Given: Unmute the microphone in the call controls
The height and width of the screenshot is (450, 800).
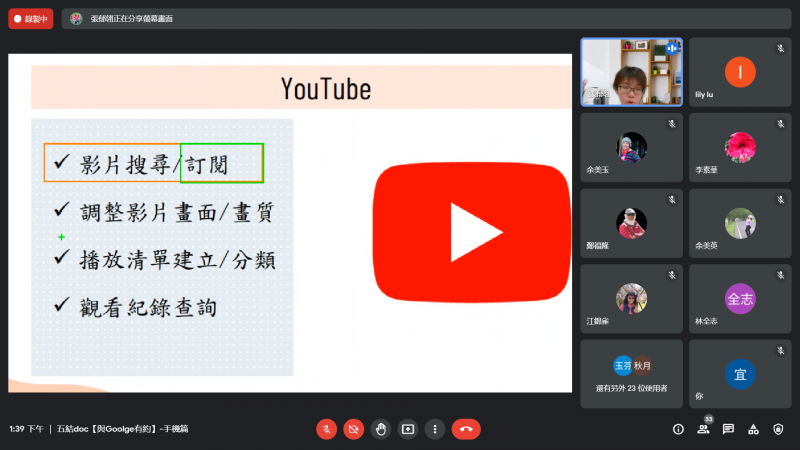Looking at the screenshot, I should (327, 429).
